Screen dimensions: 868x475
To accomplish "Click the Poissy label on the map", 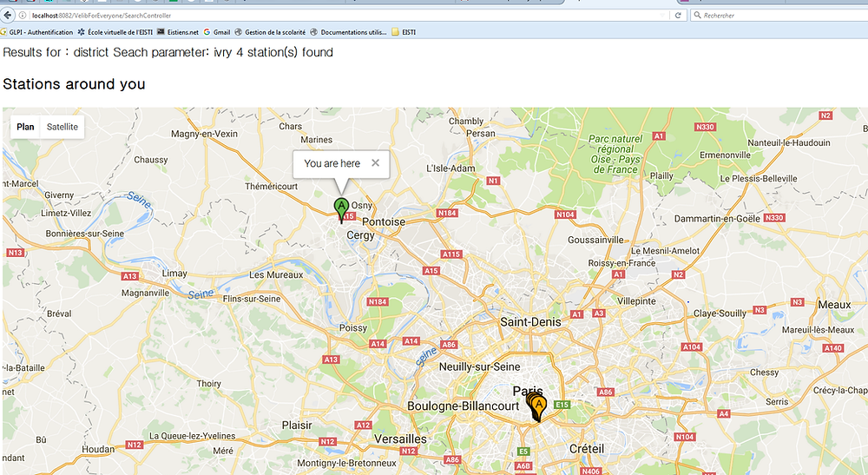I will click(x=353, y=327).
